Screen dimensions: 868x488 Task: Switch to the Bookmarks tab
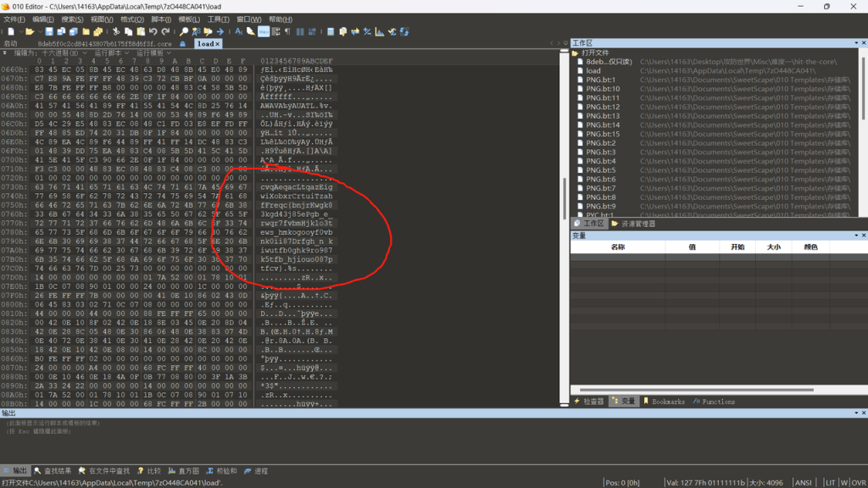pyautogui.click(x=664, y=402)
